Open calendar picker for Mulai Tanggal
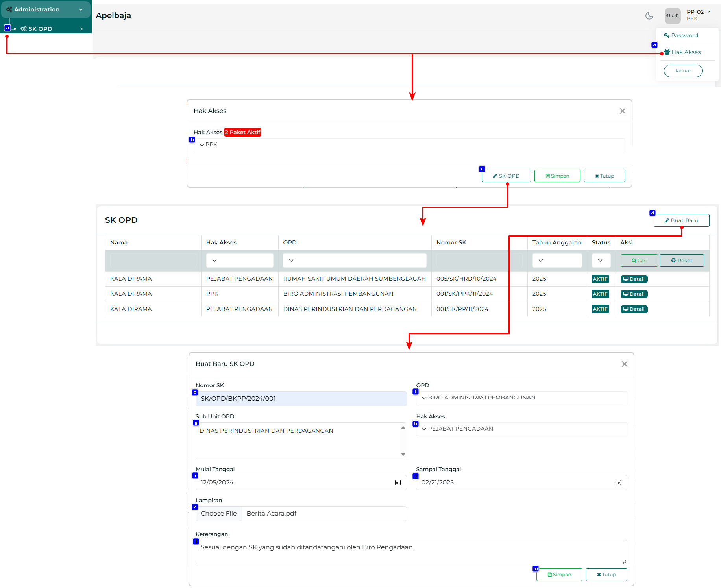This screenshot has width=721, height=588. 397,483
